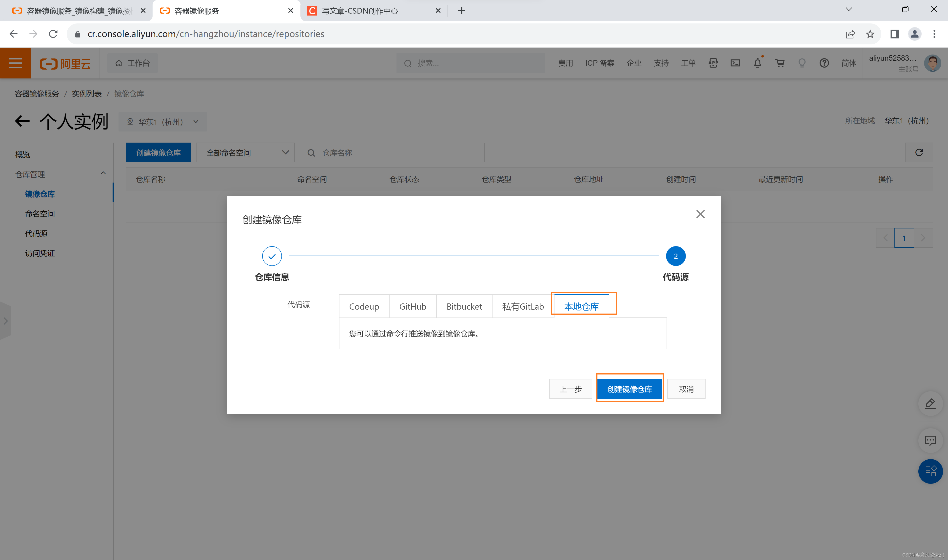The height and width of the screenshot is (560, 948).
Task: Open the hamburger main menu
Action: [x=16, y=63]
